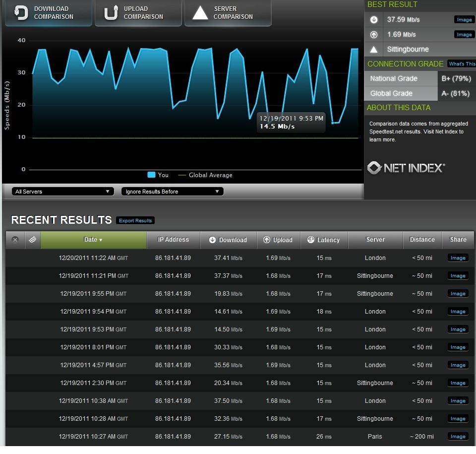Click the best result upload icon

(x=374, y=35)
